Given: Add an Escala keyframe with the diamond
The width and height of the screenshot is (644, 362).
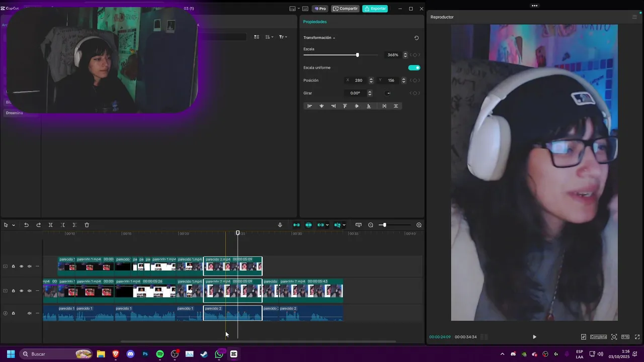Looking at the screenshot, I should click(x=415, y=55).
